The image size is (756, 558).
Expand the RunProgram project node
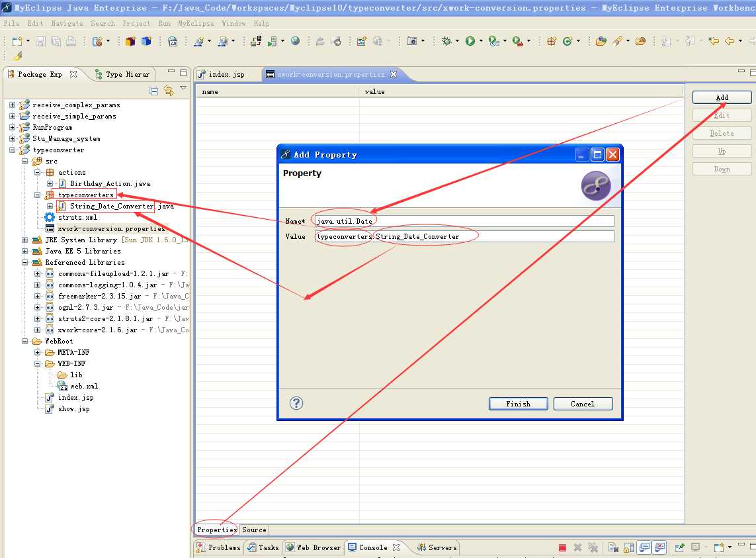(x=12, y=128)
